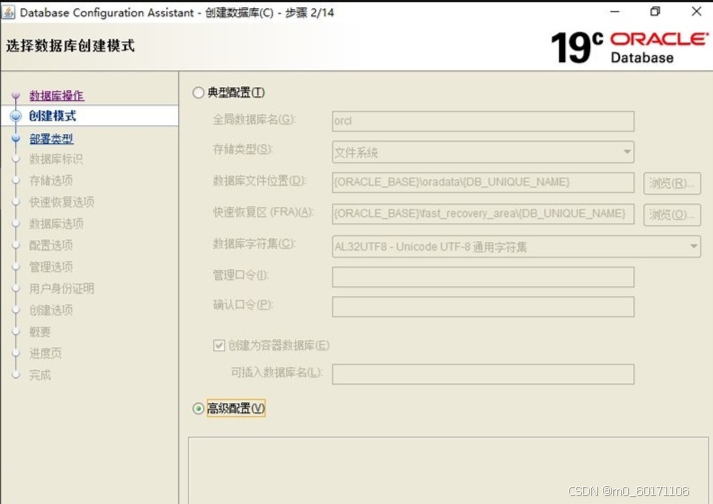Close the Database Configuration Assistant window
This screenshot has height=504, width=713.
click(x=695, y=11)
